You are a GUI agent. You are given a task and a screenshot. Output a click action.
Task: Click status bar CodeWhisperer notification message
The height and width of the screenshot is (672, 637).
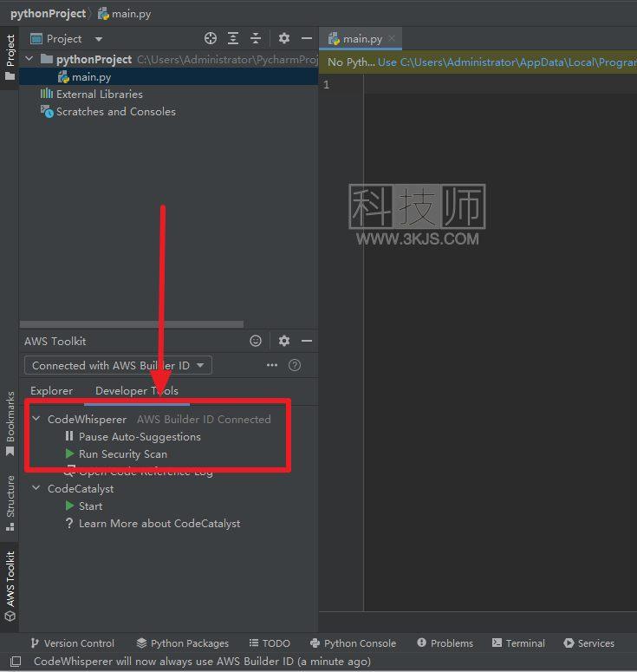202,662
